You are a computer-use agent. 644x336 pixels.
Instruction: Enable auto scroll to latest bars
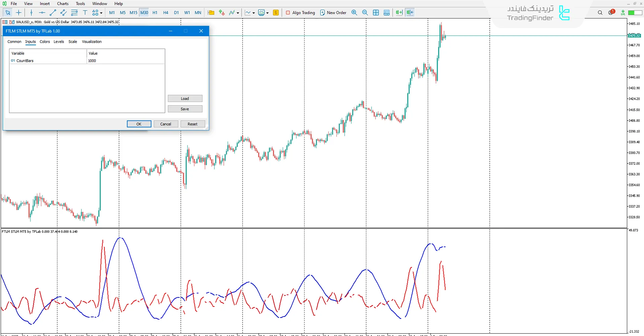(x=399, y=12)
